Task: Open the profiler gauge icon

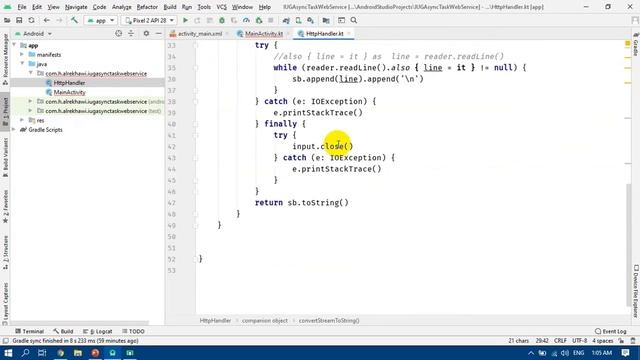Action: pyautogui.click(x=246, y=20)
